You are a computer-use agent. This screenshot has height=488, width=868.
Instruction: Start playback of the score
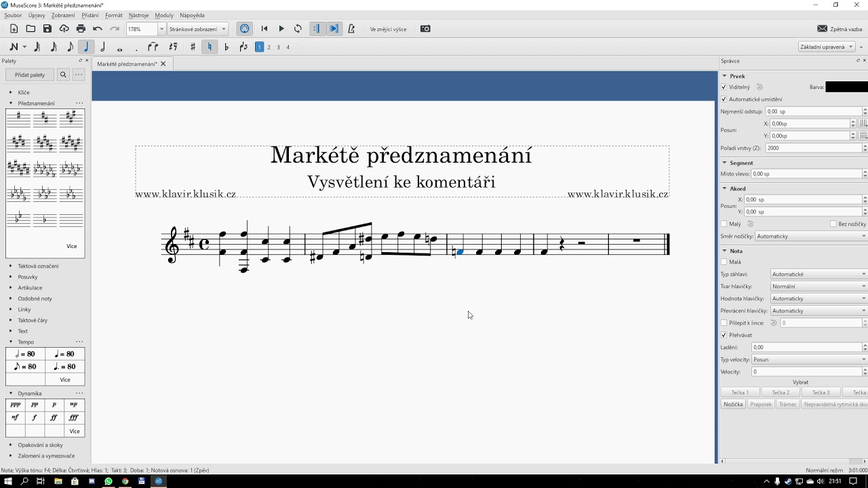pos(281,28)
